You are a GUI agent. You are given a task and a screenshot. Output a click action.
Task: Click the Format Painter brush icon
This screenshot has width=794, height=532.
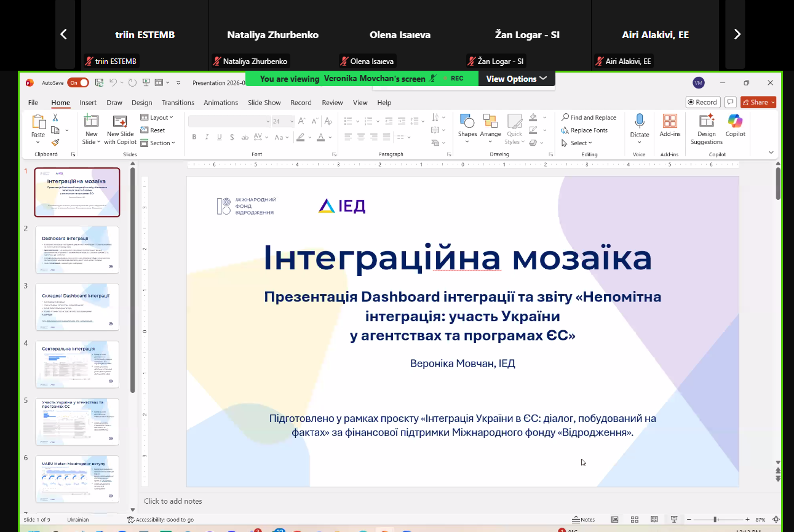[x=55, y=143]
